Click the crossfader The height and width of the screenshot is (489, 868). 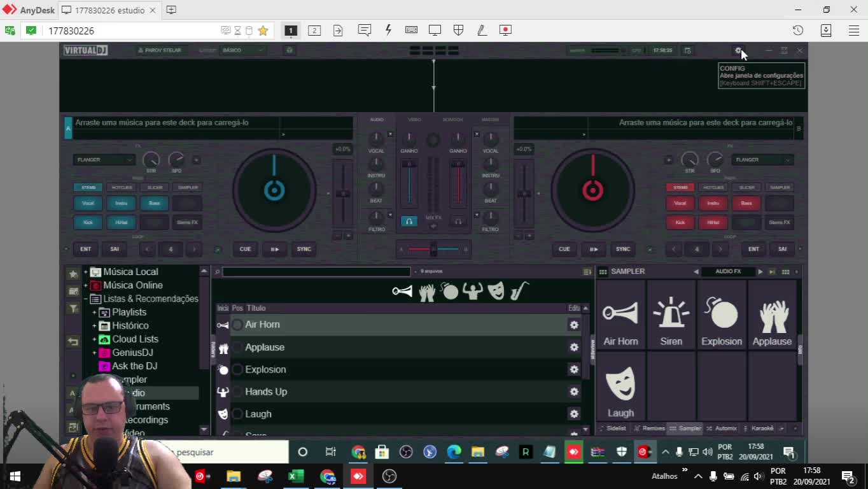(x=433, y=250)
